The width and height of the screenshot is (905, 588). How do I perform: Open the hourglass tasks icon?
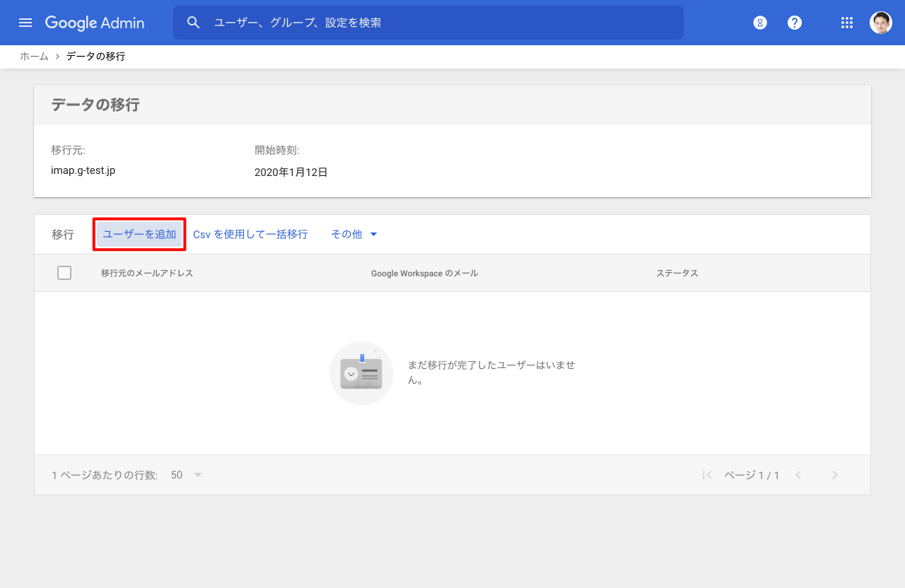click(760, 23)
